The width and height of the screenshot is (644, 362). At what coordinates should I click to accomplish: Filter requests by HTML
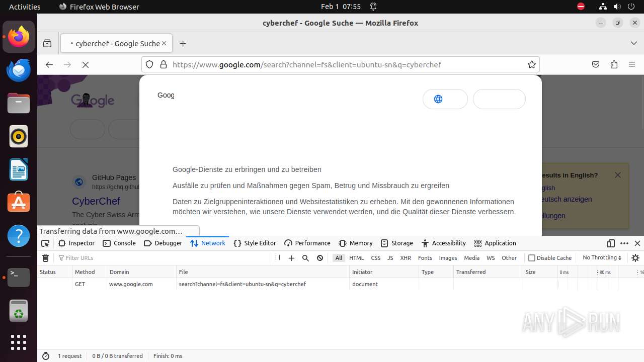point(357,258)
